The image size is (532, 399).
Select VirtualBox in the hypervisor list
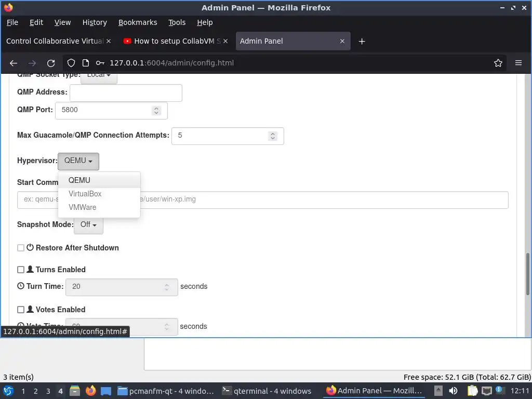click(99, 194)
